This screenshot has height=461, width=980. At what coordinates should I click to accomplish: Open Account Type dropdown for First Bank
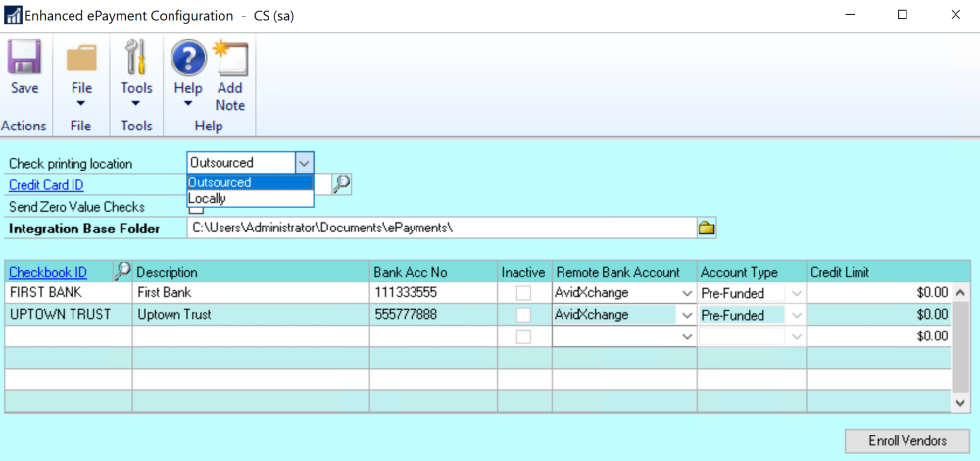[x=796, y=292]
